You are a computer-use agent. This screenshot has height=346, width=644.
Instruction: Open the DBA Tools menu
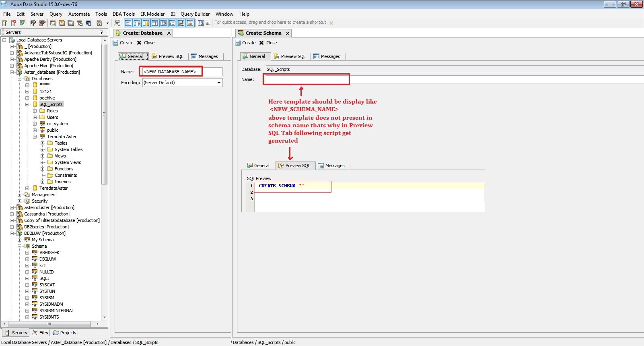point(123,14)
